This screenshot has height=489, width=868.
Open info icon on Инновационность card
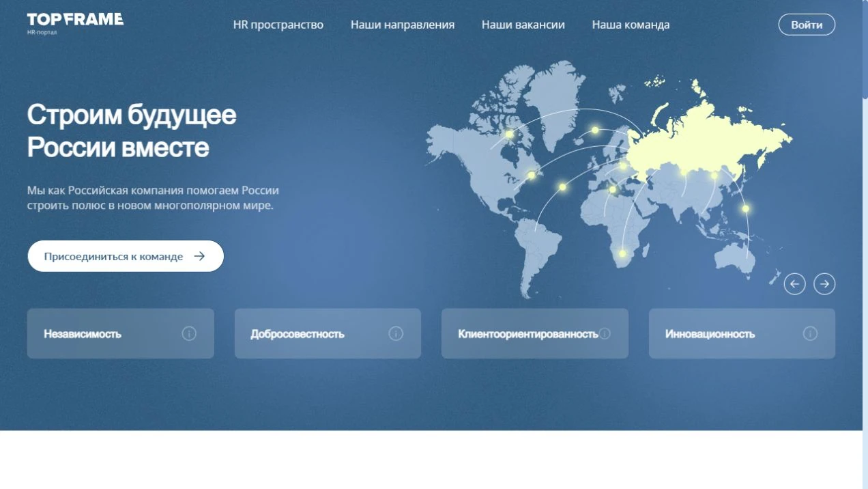[810, 333]
